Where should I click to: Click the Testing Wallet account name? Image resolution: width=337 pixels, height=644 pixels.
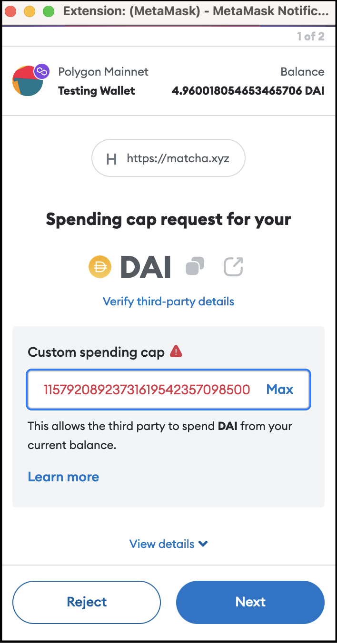(x=97, y=90)
